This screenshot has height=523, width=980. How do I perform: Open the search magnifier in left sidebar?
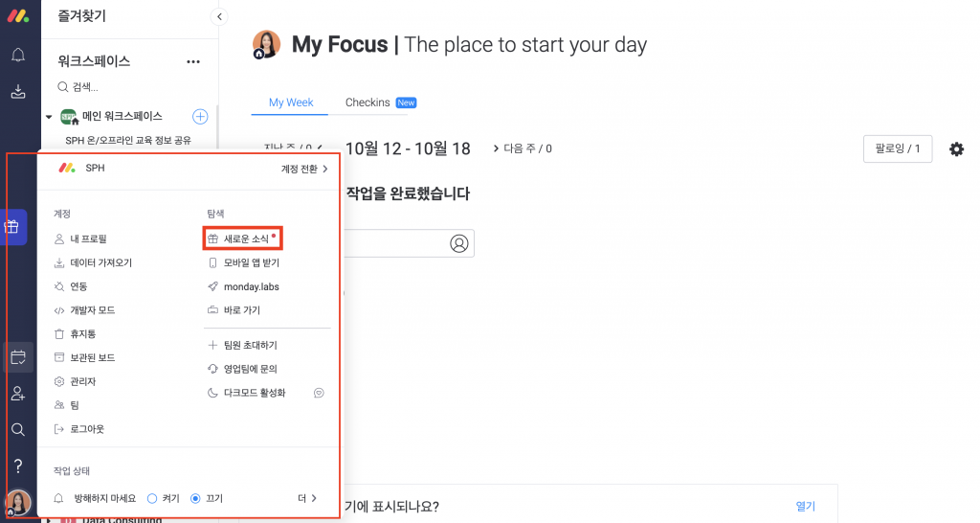(17, 430)
